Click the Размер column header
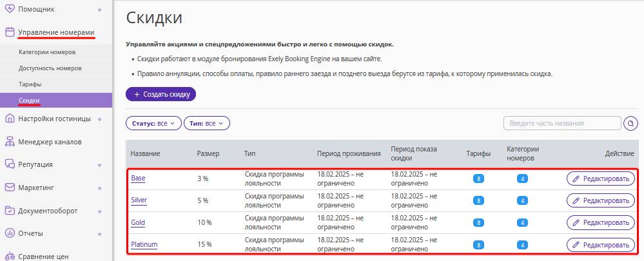Viewport: 644px width, 261px height. pos(208,153)
